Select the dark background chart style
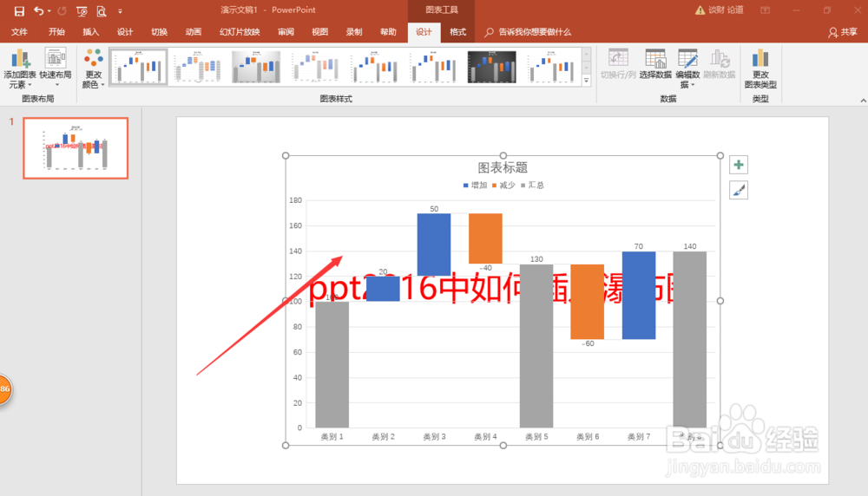868x496 pixels. coord(491,67)
